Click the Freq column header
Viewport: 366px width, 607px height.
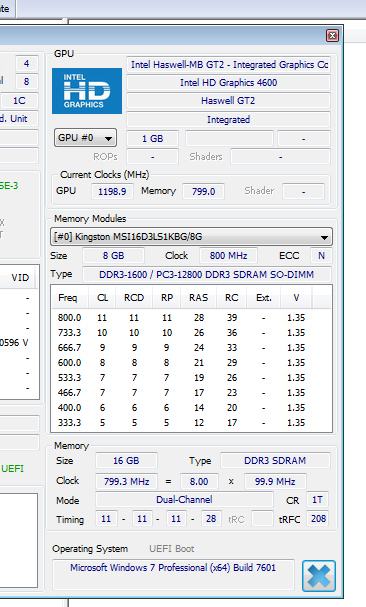tap(70, 298)
